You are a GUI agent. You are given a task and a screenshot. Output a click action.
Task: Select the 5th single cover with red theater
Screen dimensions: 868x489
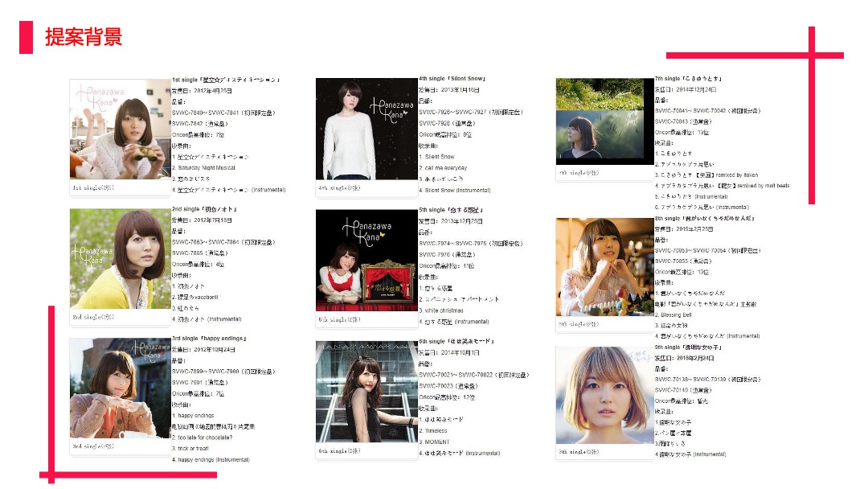point(366,260)
